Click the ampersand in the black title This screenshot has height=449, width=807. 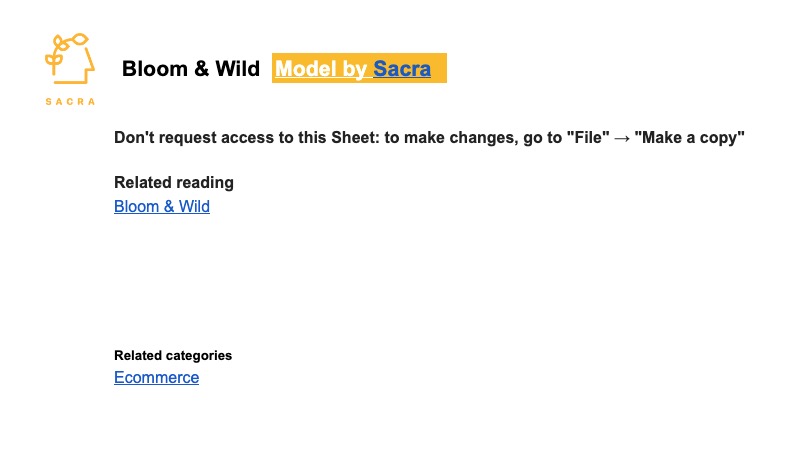(201, 68)
